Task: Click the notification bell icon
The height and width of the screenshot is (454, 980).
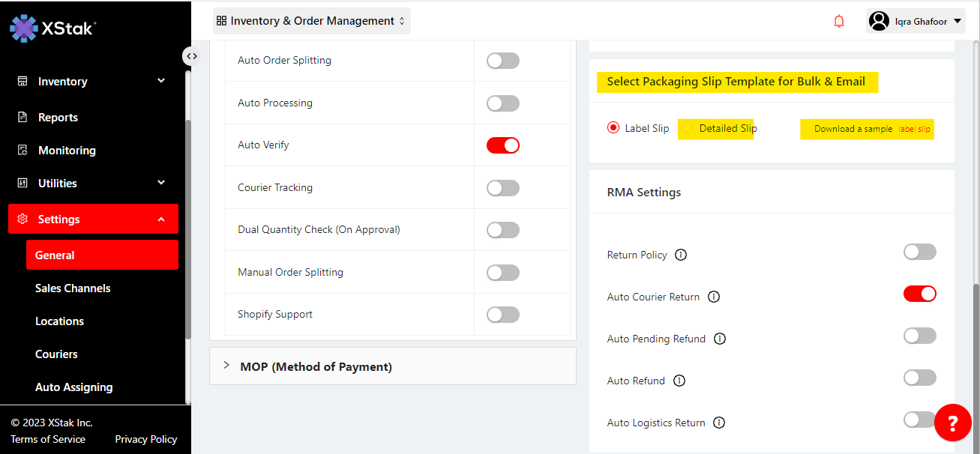Action: [x=839, y=21]
